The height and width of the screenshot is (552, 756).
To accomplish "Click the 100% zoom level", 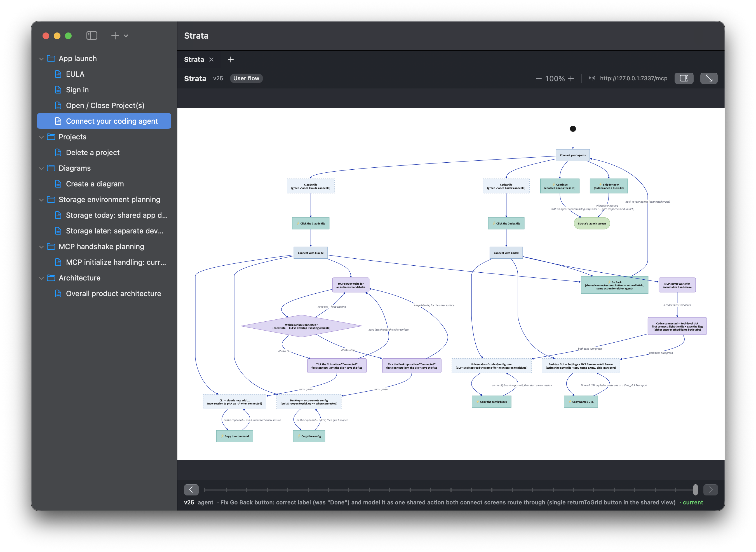I will [x=555, y=79].
